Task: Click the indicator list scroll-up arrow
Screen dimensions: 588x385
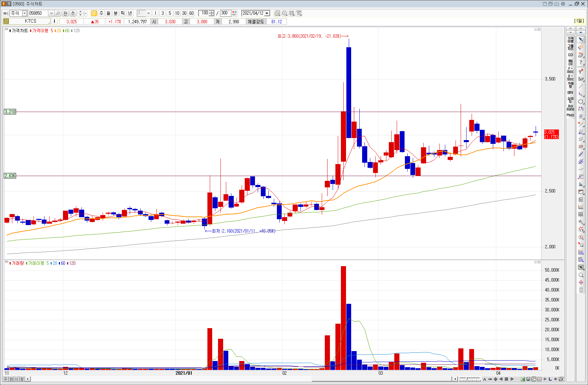Action: tap(571, 28)
